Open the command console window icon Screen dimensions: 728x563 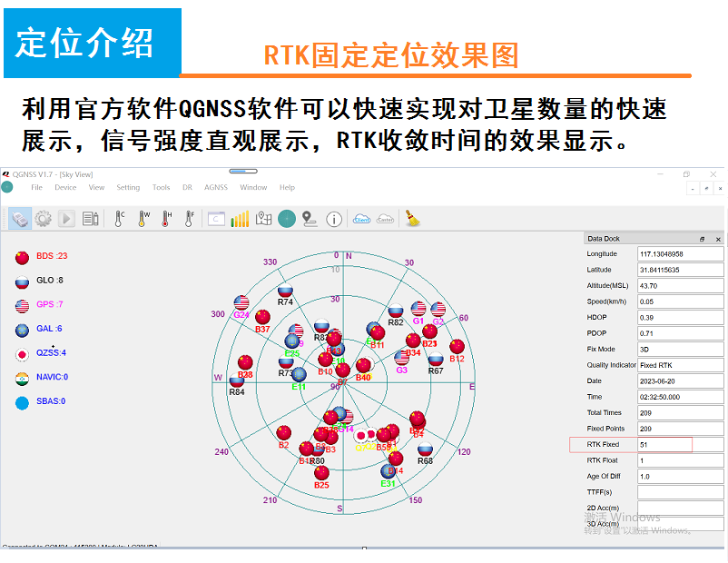[x=216, y=219]
